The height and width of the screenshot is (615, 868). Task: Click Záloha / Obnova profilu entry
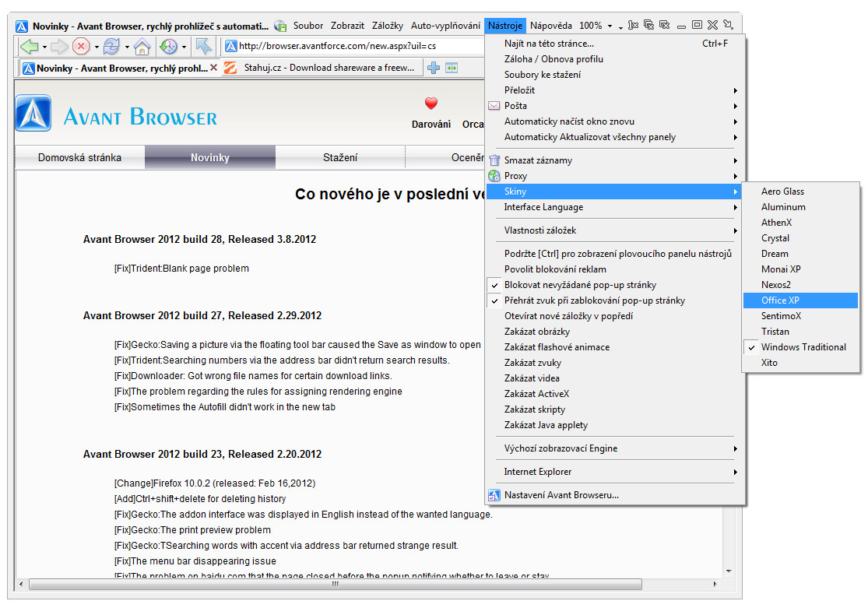615,59
